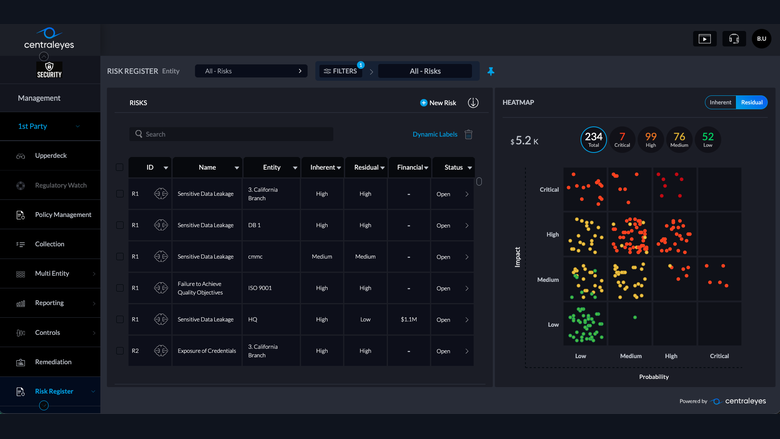780x439 pixels.
Task: Click the New Risk button
Action: [438, 103]
